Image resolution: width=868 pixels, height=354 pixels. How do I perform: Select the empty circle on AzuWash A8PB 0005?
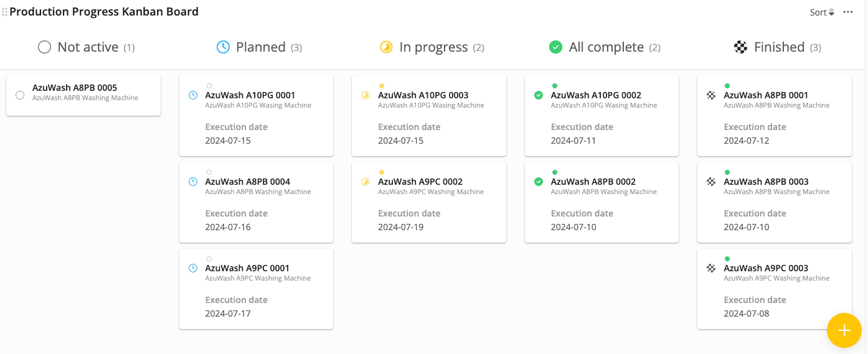click(20, 95)
